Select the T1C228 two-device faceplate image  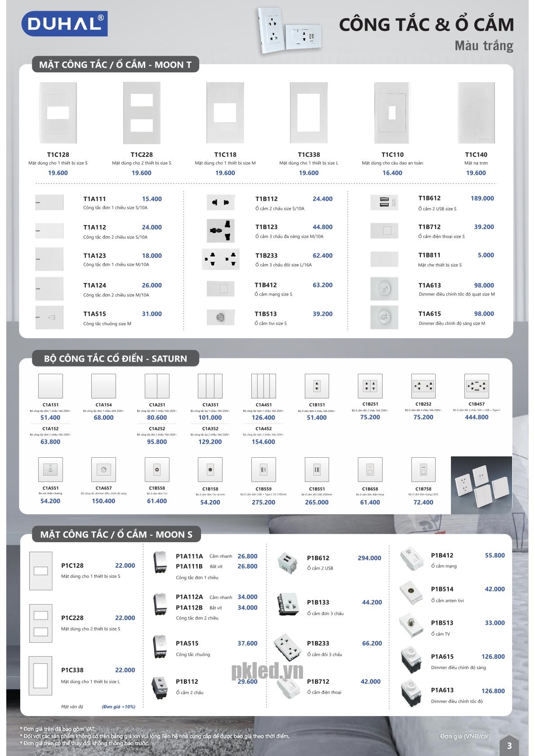click(141, 113)
